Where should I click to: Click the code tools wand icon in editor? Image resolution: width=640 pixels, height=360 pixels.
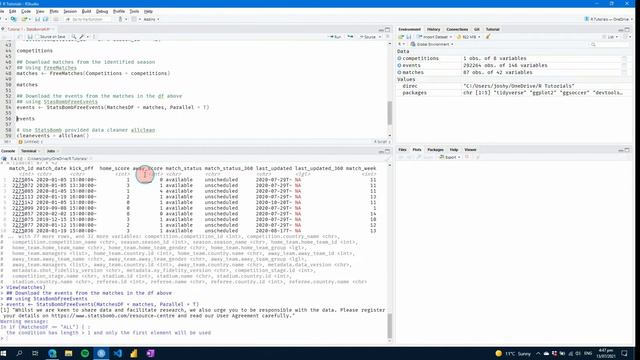pyautogui.click(x=82, y=37)
